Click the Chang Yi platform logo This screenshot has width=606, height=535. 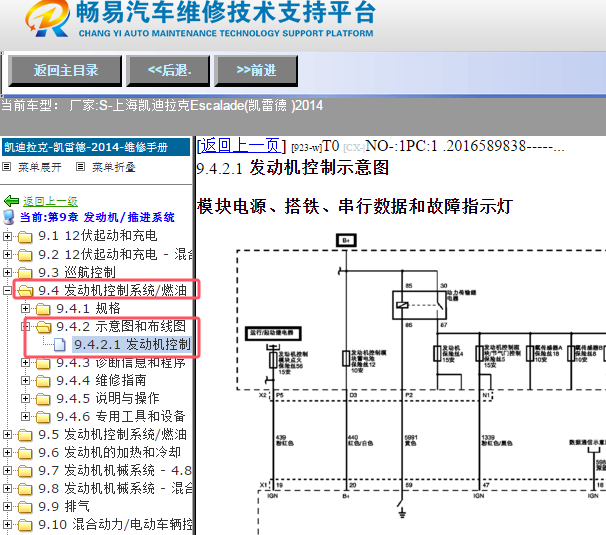(x=48, y=18)
